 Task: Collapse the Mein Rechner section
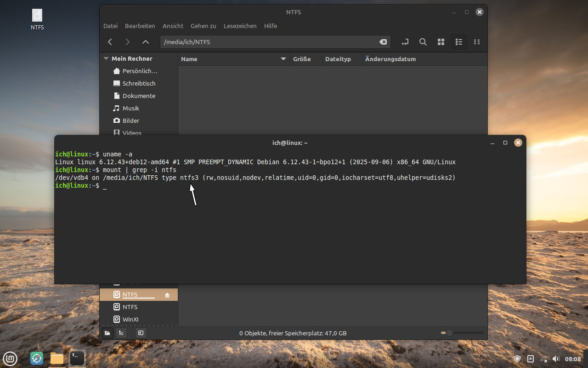(x=106, y=59)
